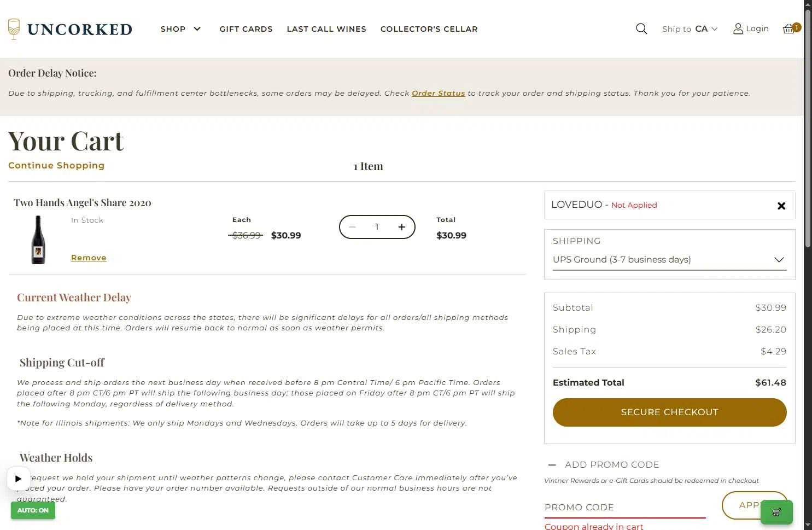Decrease quantity with the minus button
812x530 pixels.
[x=353, y=227]
